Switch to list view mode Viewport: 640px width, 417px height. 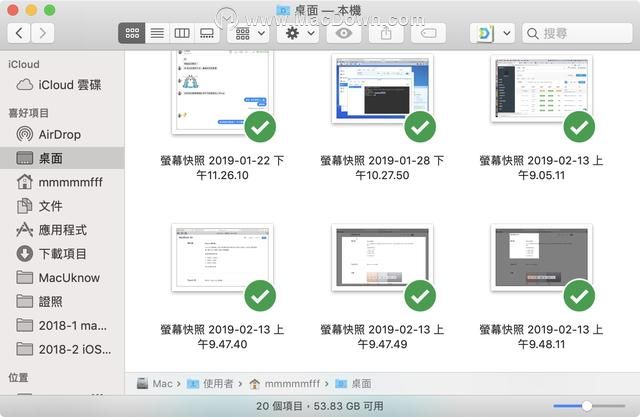click(x=157, y=33)
